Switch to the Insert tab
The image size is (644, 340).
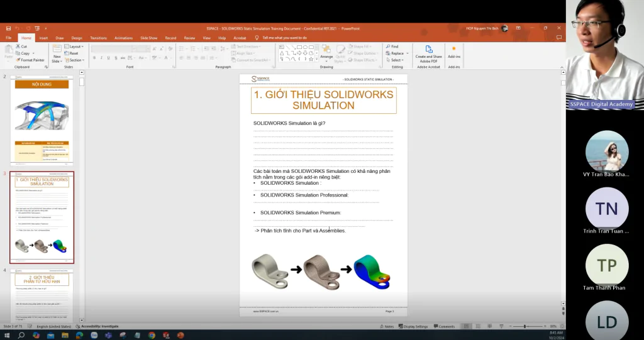pyautogui.click(x=43, y=38)
